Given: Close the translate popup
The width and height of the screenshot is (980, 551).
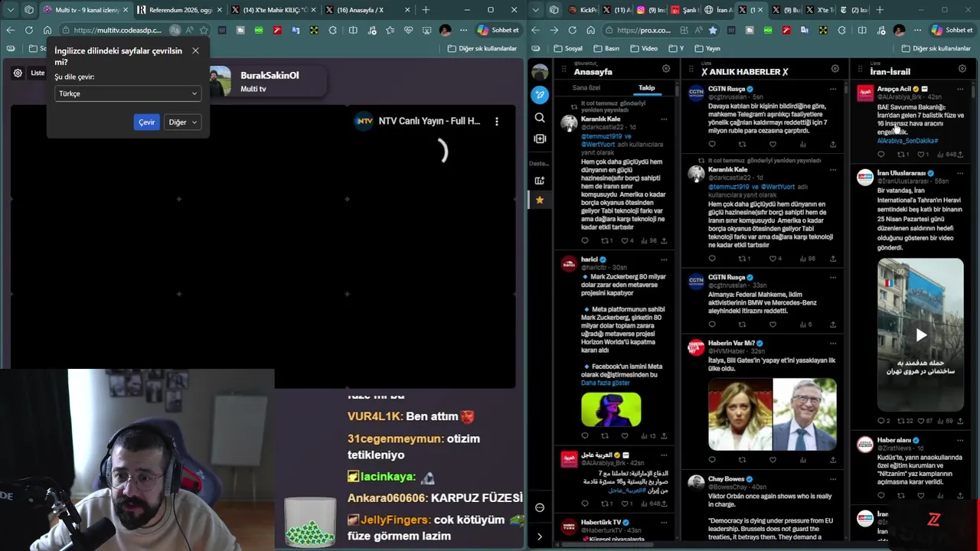Looking at the screenshot, I should tap(195, 51).
